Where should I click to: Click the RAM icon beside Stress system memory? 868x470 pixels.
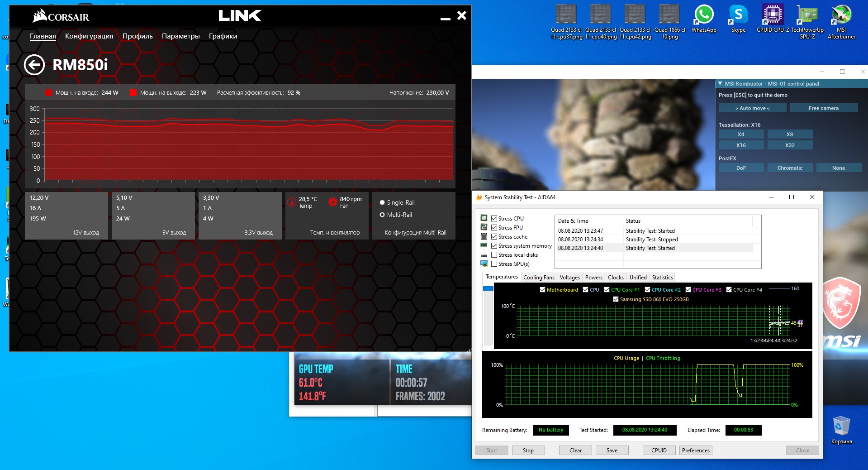(x=484, y=245)
